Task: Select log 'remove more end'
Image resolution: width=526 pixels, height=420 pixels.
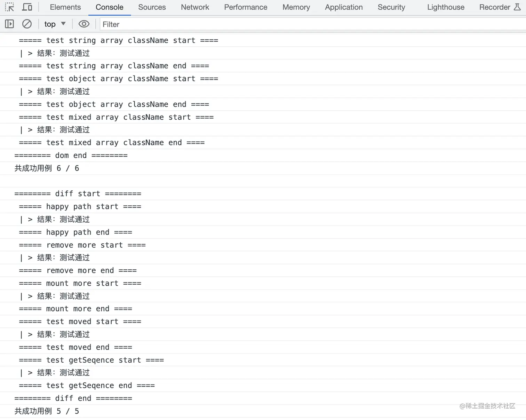Action: pyautogui.click(x=263, y=271)
